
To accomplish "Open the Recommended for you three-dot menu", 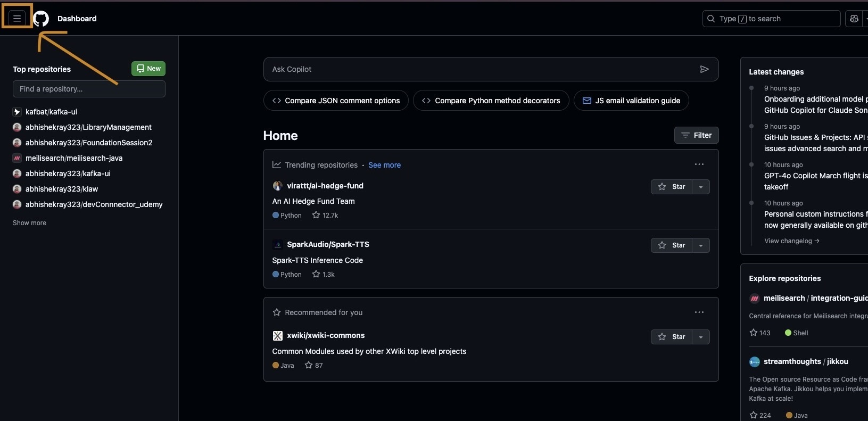I will point(699,312).
